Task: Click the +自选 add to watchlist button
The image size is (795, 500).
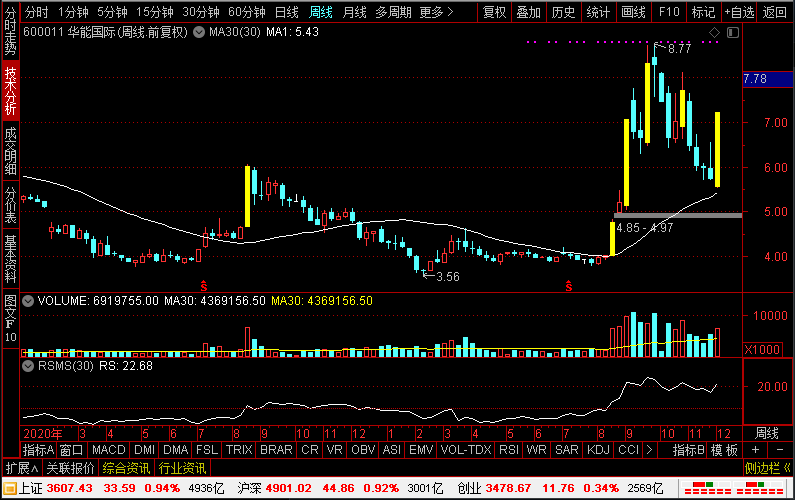Action: click(x=738, y=13)
